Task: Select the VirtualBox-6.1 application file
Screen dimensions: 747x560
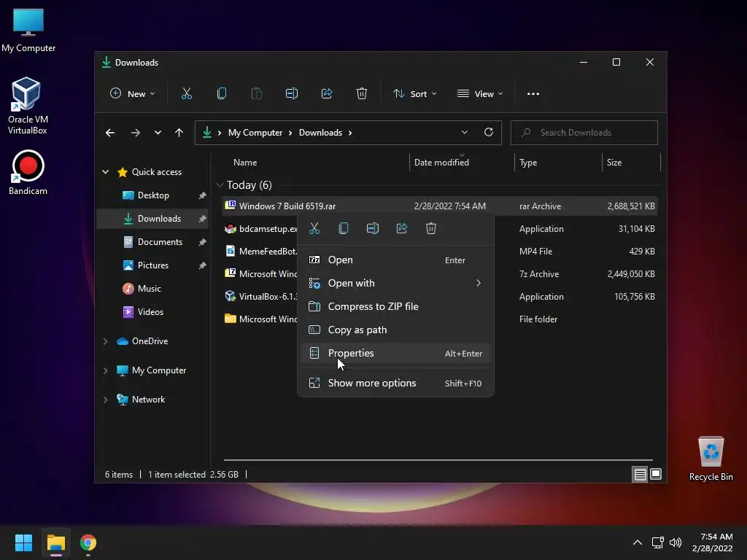Action: pos(260,297)
